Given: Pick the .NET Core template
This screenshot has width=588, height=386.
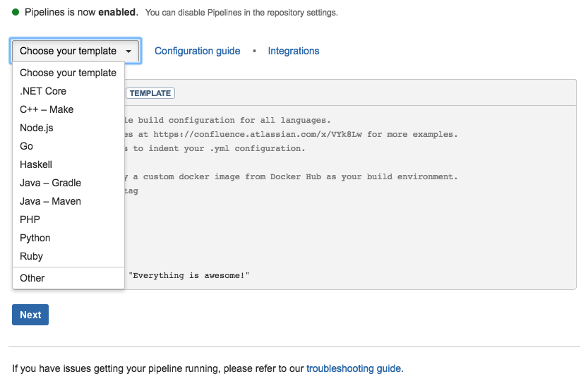Looking at the screenshot, I should 68,91.
